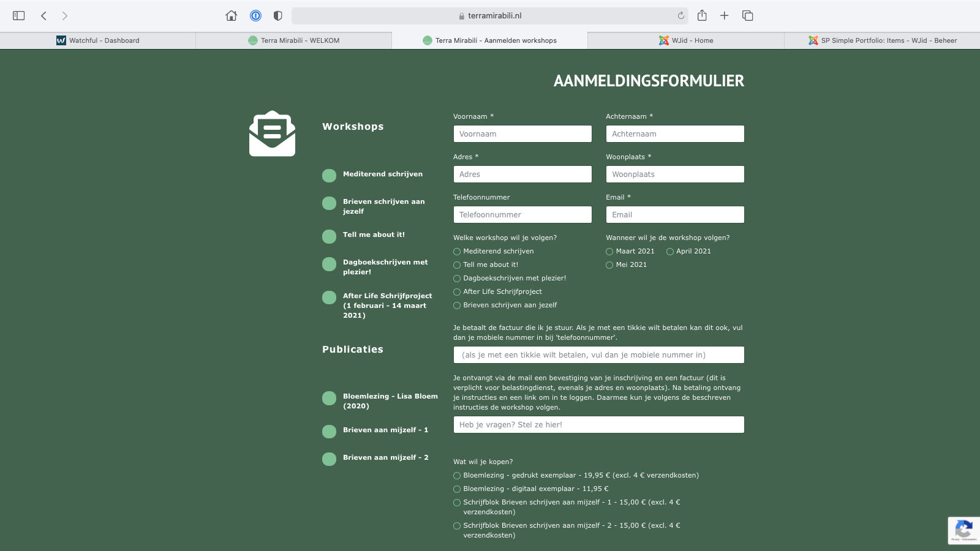
Task: Click the green dot beside Mediterend schrijven
Action: point(329,176)
